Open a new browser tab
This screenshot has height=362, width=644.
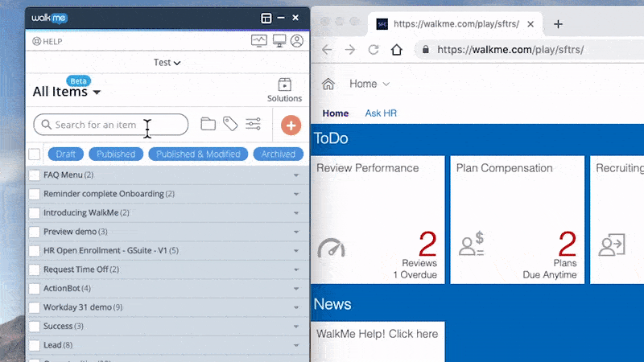click(x=558, y=24)
